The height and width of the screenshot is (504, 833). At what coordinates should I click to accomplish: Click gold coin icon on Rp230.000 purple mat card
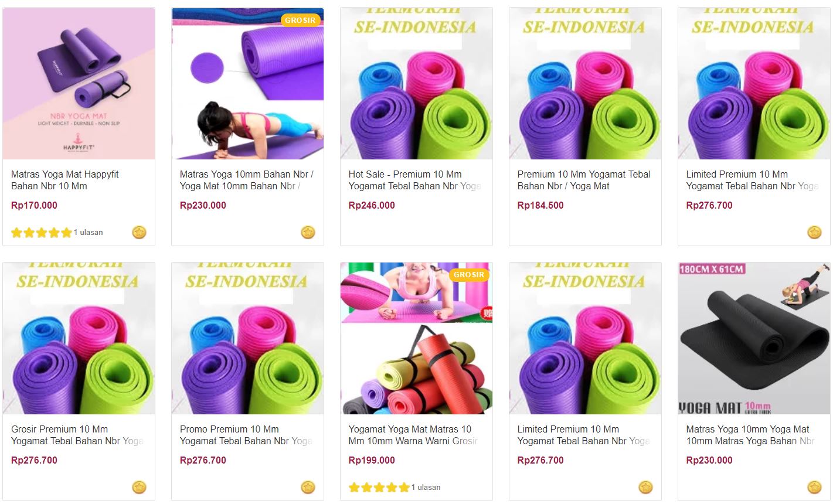pyautogui.click(x=308, y=233)
